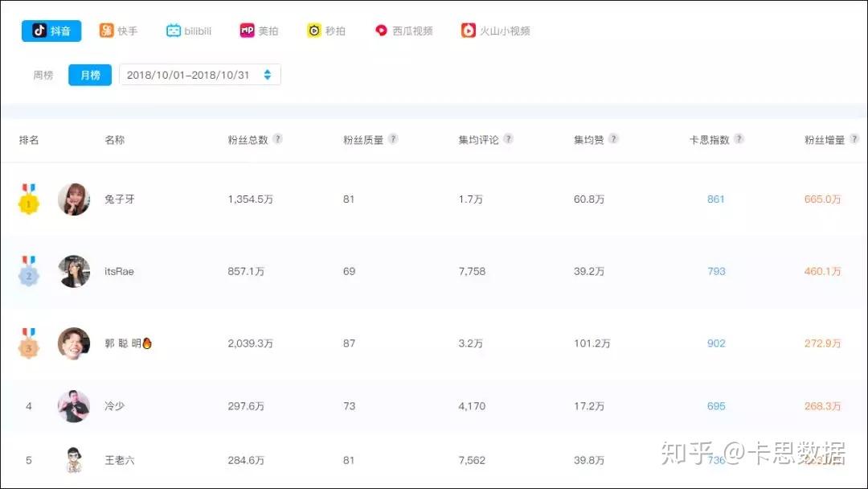The height and width of the screenshot is (489, 868).
Task: Click the Miaopai platform icon
Action: 314,31
